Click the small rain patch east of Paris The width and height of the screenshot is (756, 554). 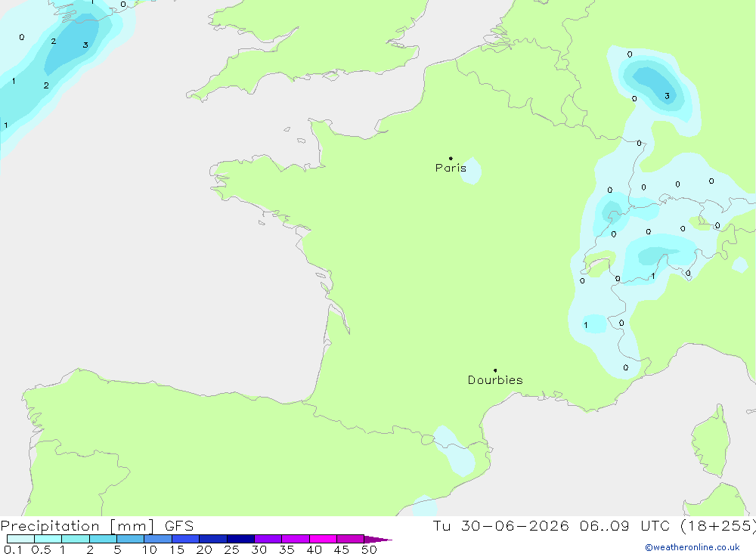pos(471,171)
